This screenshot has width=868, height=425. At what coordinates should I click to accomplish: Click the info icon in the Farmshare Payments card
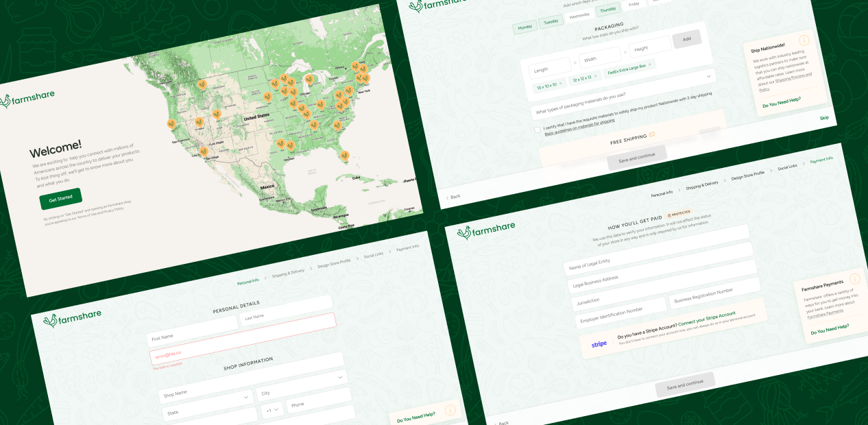pyautogui.click(x=854, y=278)
